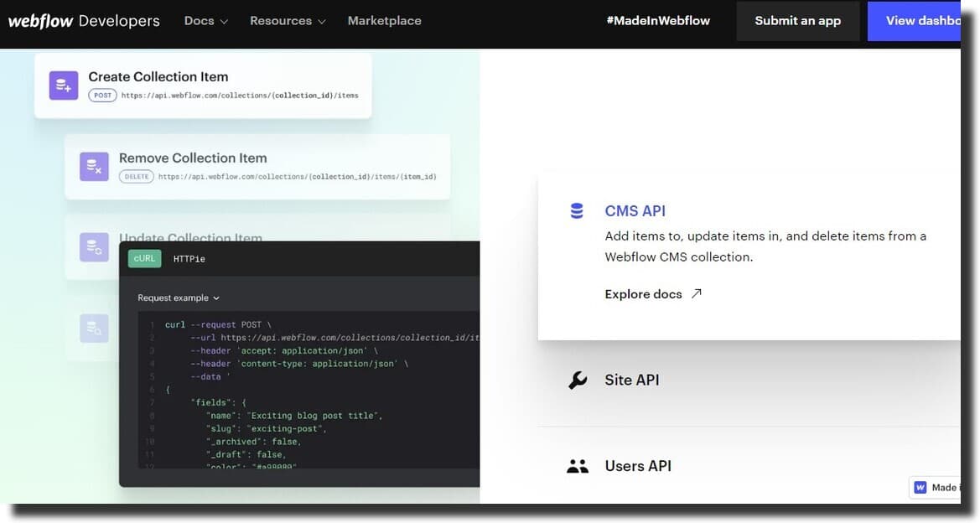Click the 'Exciting blog post title' code line

tap(293, 416)
